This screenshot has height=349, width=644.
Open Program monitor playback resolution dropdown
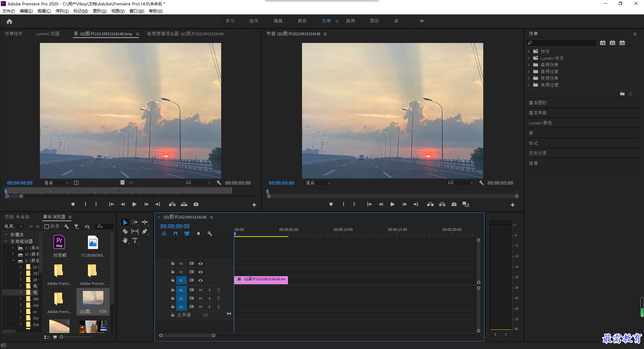click(460, 183)
